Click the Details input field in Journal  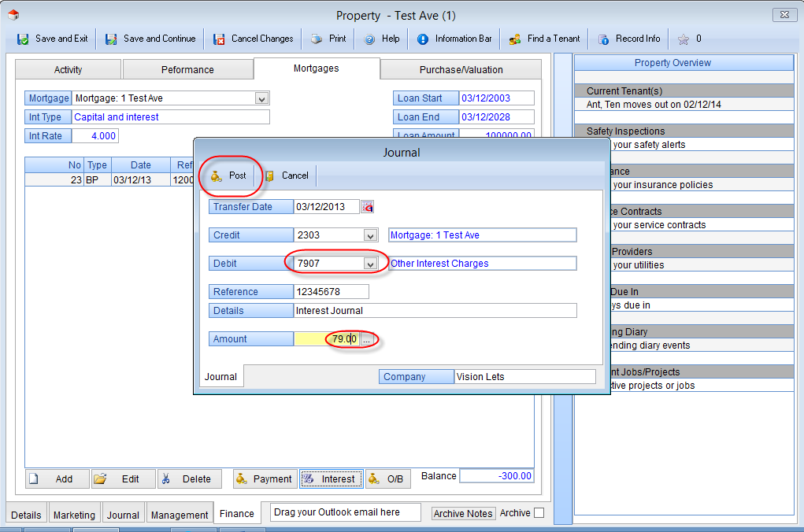[435, 311]
